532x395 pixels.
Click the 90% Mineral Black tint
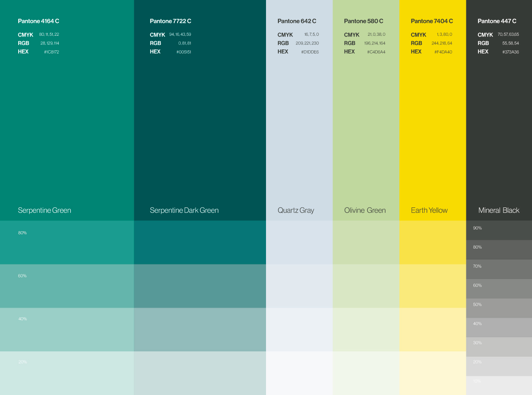pyautogui.click(x=499, y=230)
